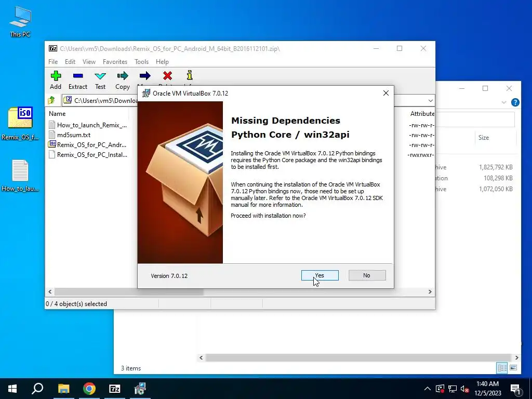This screenshot has height=399, width=532.
Task: Switch Explorer to details view icon
Action: [502, 368]
